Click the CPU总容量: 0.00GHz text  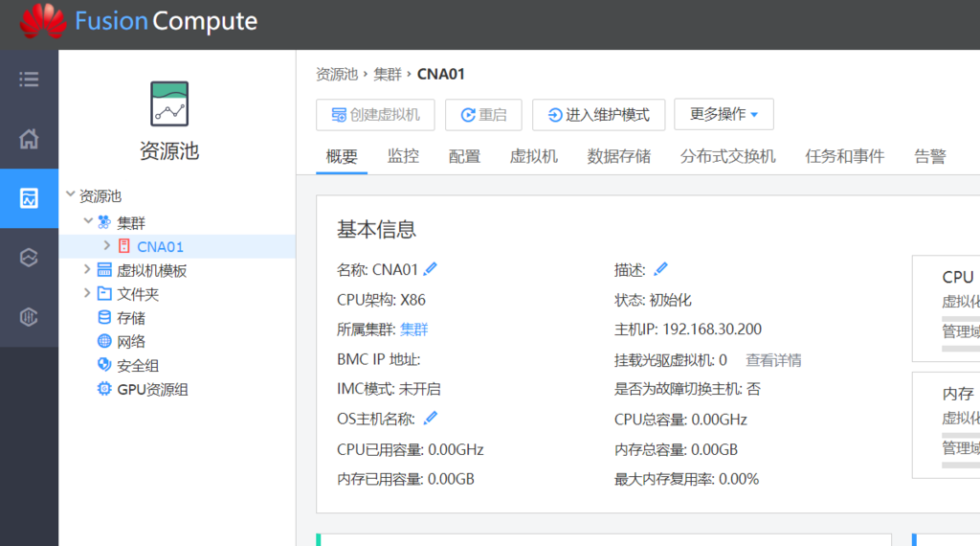point(680,420)
